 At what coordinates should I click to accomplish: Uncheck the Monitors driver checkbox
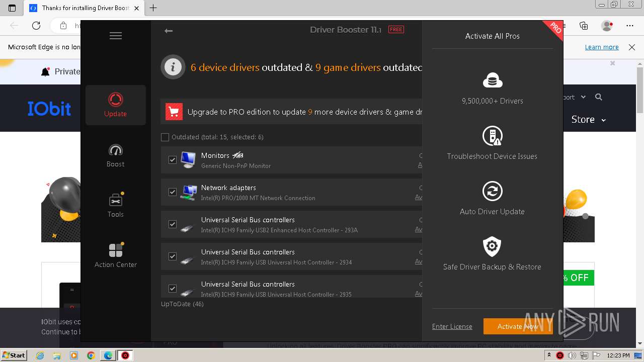(173, 160)
